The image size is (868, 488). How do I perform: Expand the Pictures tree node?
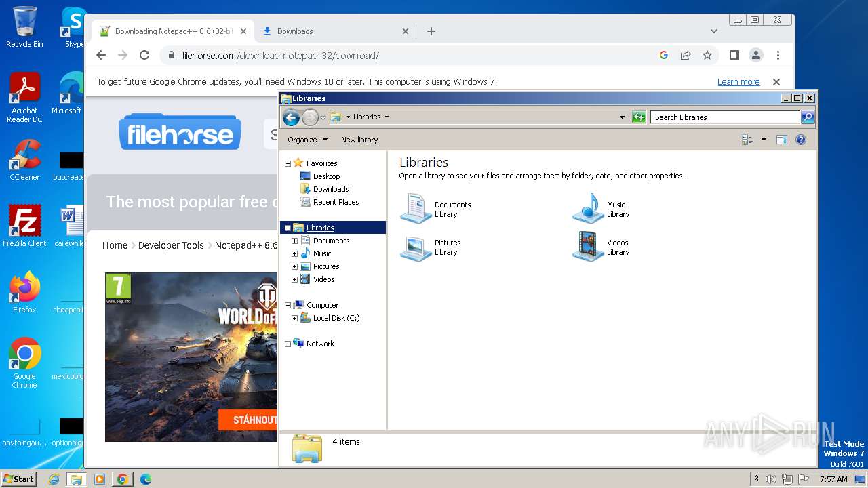[294, 266]
